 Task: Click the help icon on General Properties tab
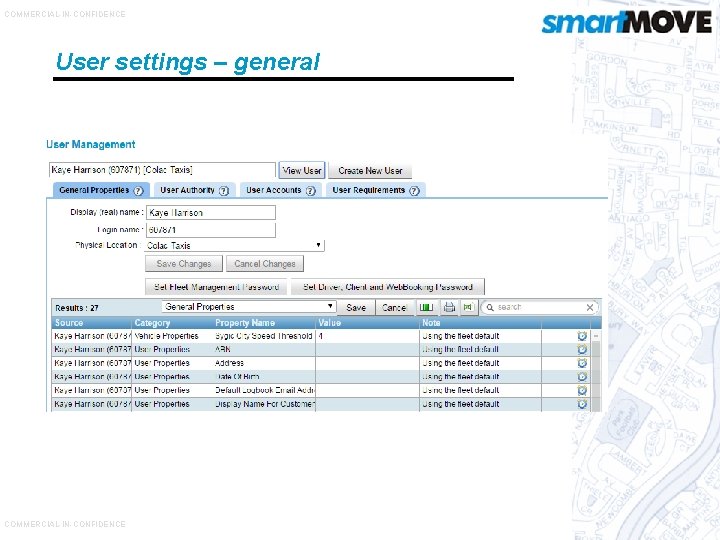coord(138,191)
